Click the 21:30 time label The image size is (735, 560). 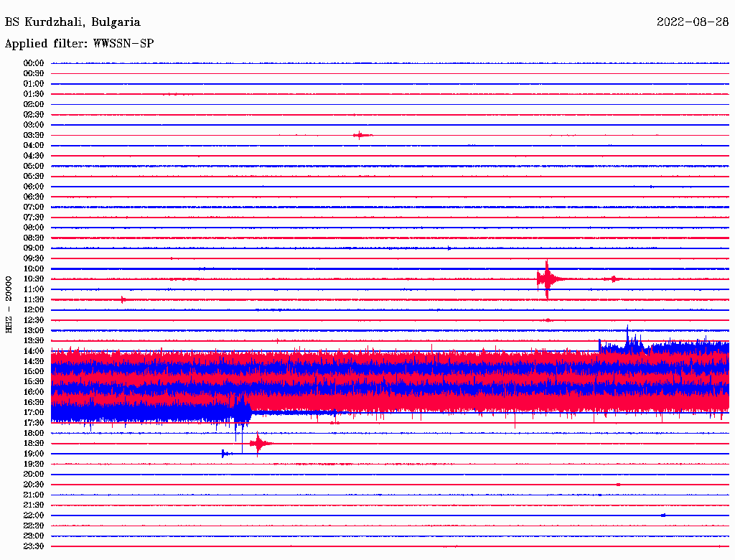tap(34, 505)
